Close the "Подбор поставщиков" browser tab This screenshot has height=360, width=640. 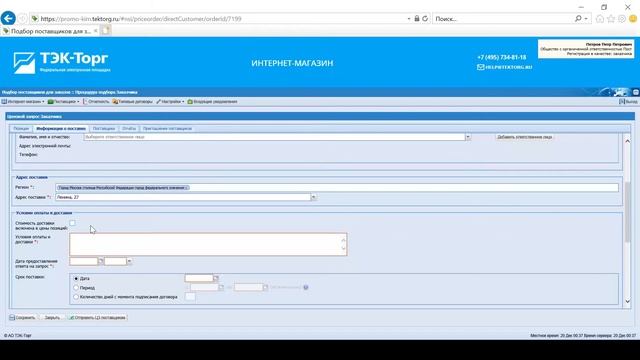(96, 31)
